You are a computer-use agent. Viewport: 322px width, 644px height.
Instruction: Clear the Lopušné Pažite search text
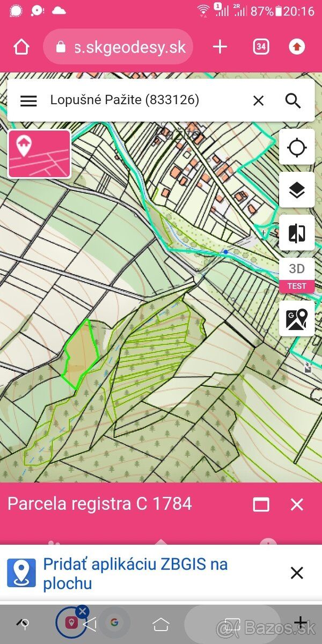(259, 100)
